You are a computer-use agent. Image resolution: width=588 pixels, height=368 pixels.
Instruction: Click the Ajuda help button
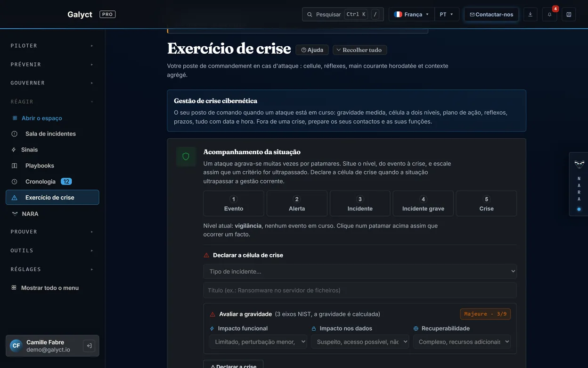[312, 50]
